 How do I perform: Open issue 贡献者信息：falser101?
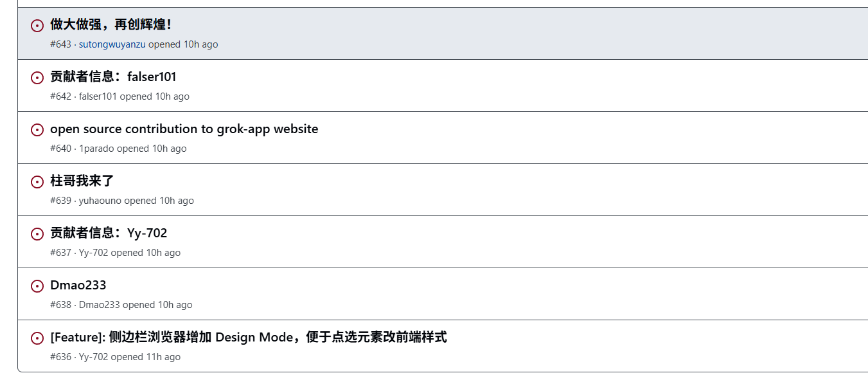113,77
